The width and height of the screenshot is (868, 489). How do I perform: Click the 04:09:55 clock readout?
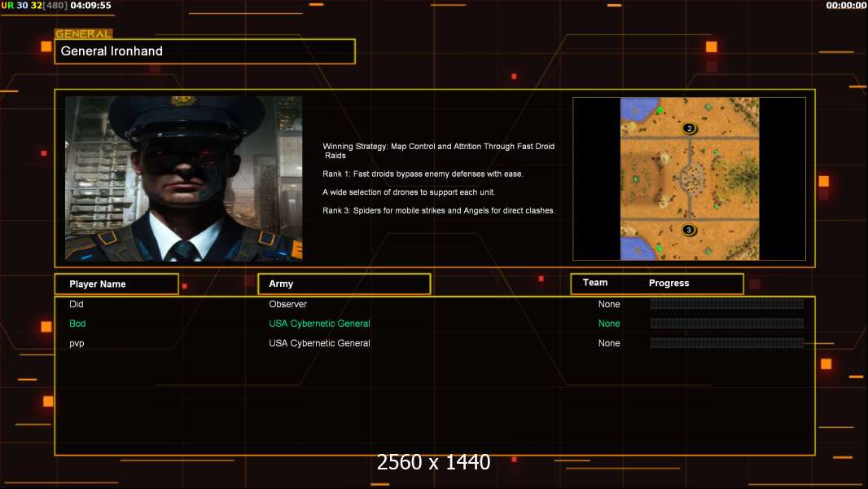tap(90, 6)
